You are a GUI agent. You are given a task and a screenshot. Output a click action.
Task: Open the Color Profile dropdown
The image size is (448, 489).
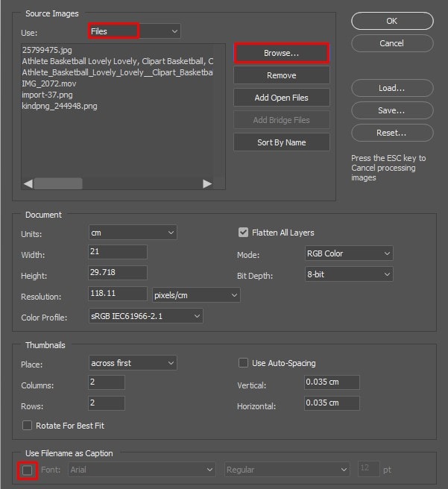(x=146, y=316)
